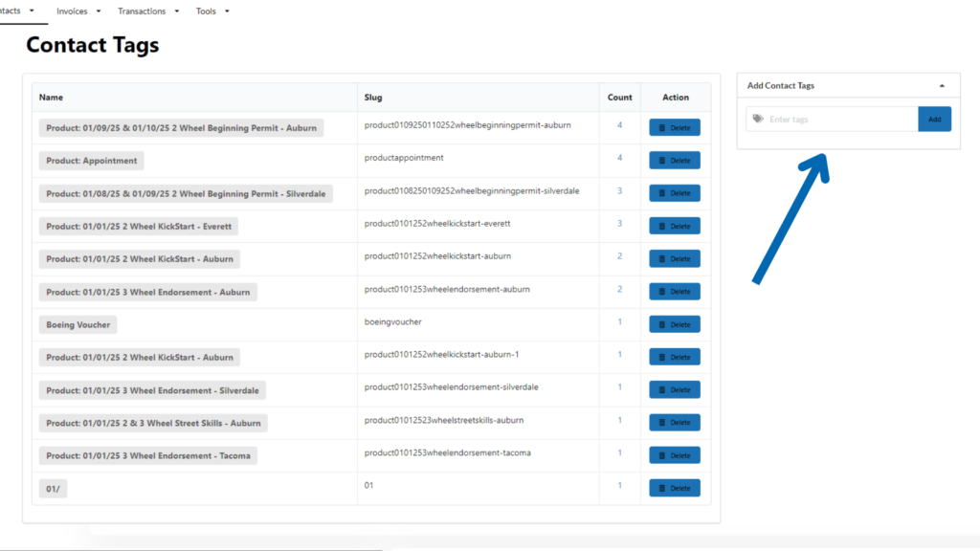The width and height of the screenshot is (980, 551).
Task: Open the Tools dropdown menu
Action: pyautogui.click(x=212, y=11)
